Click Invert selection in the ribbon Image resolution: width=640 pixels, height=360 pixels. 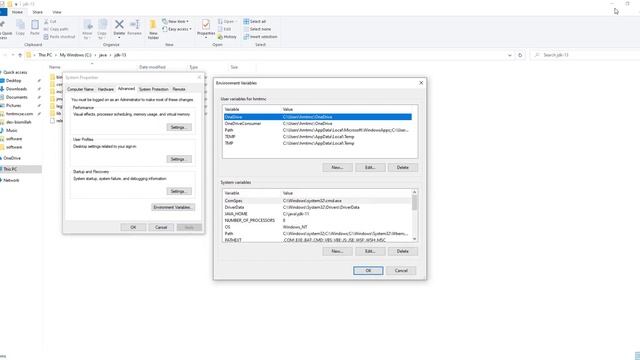tap(260, 37)
